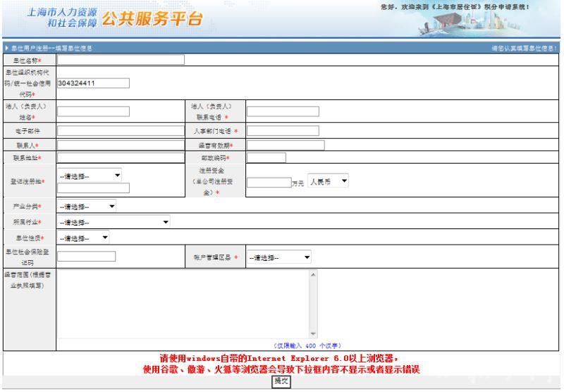
Task: Focus the 人事部门电话 text box
Action: pos(283,130)
